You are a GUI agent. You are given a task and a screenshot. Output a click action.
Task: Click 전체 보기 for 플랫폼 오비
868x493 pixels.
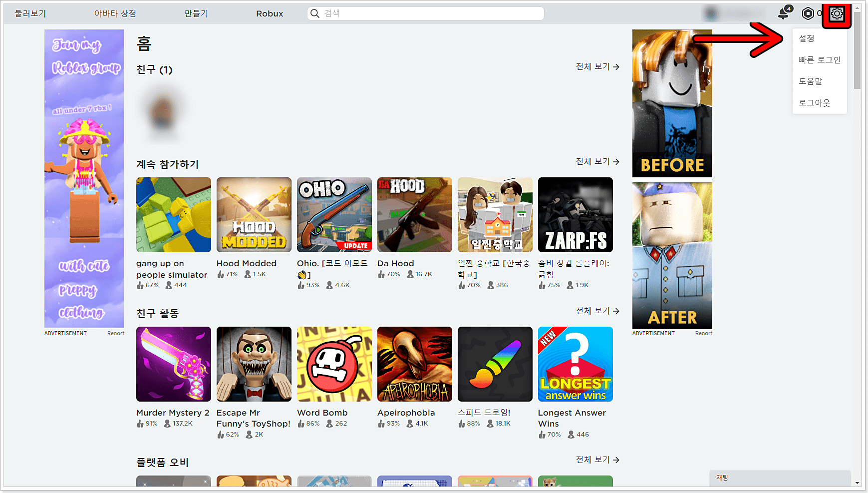(597, 460)
